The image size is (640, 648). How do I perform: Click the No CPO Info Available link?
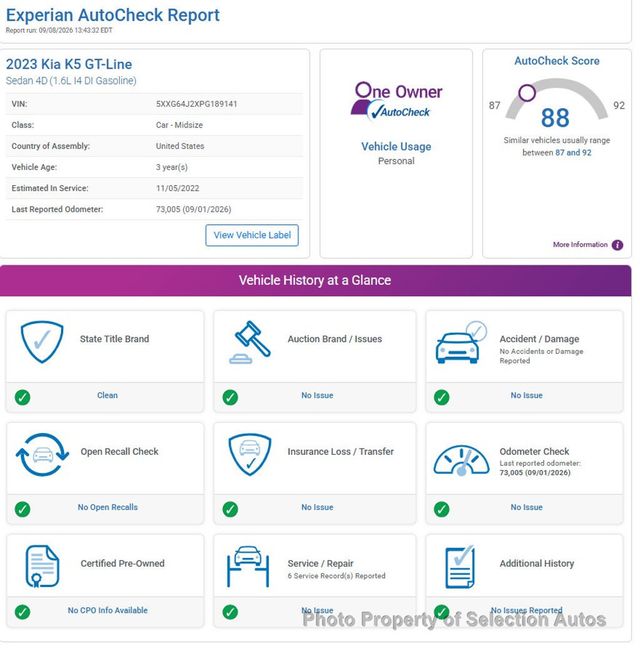(108, 610)
